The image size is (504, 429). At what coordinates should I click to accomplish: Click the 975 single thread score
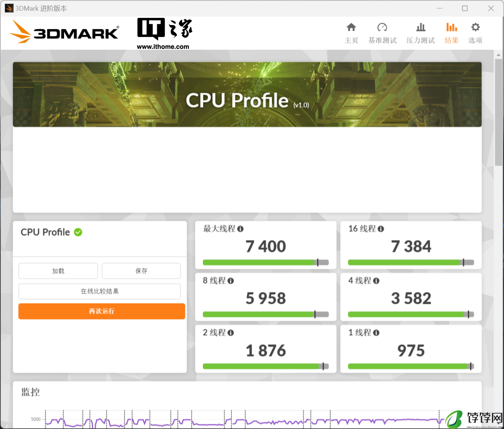click(411, 351)
